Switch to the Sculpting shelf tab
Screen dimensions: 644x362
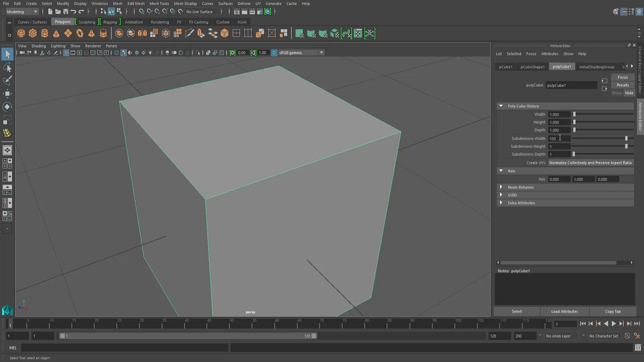point(87,22)
